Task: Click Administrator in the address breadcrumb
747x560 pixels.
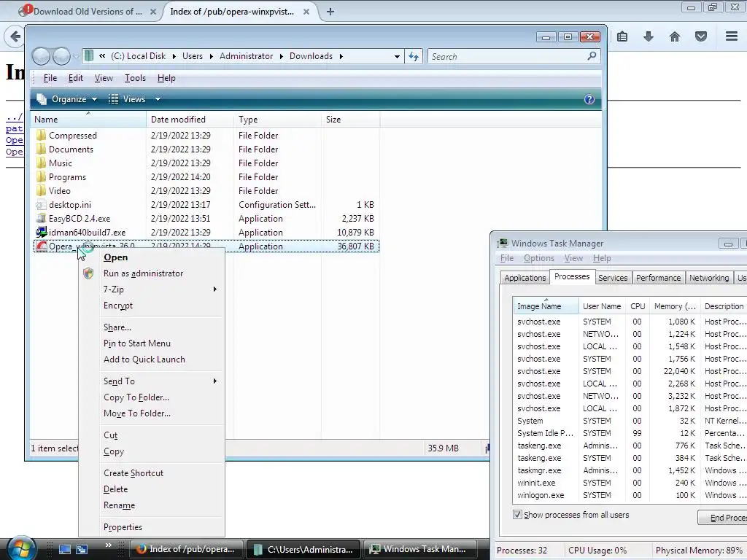Action: coord(246,56)
